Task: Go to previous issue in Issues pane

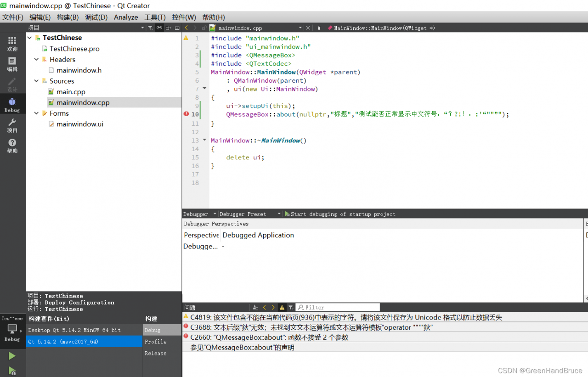Action: (264, 307)
